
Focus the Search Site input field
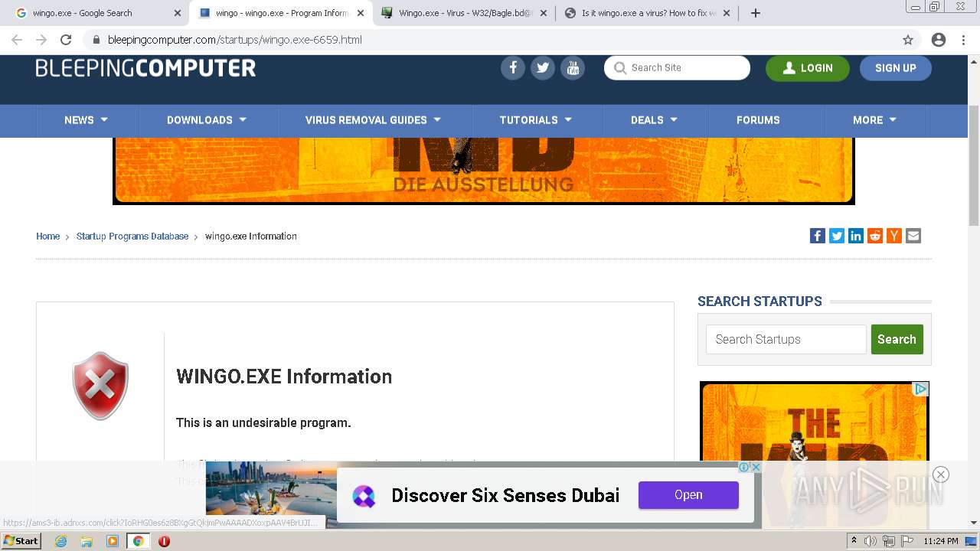pos(677,67)
